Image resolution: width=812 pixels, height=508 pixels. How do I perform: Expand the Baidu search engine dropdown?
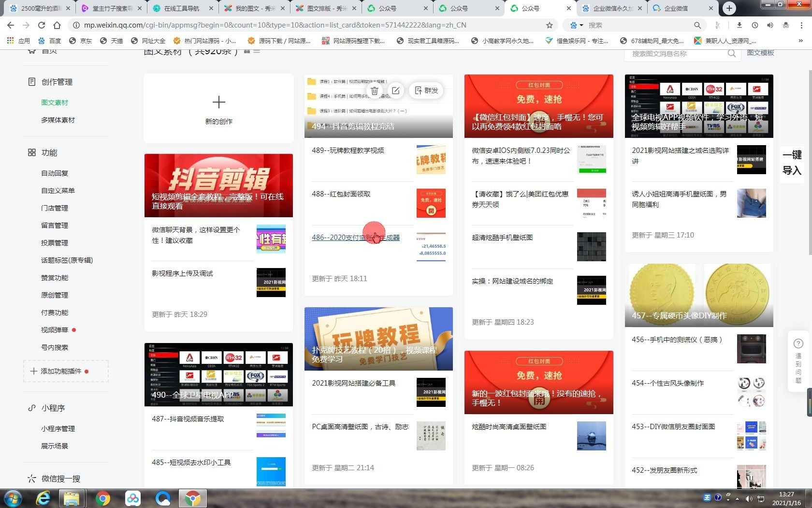576,25
